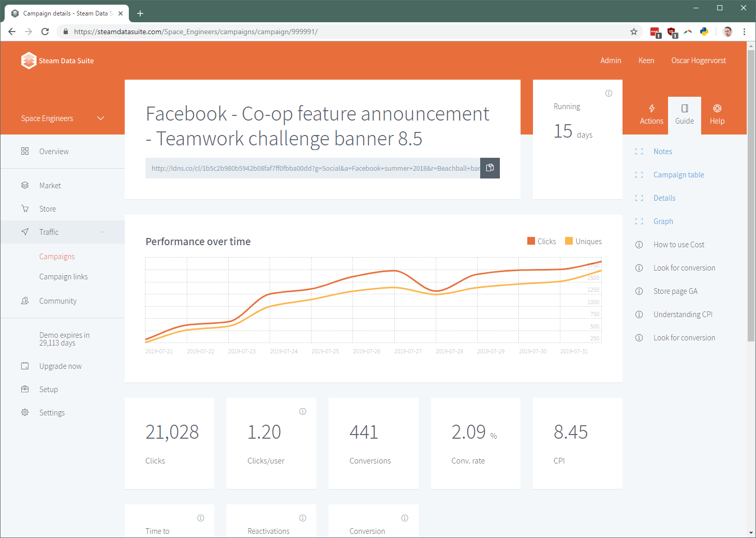Click bracket icon next to Notes
The width and height of the screenshot is (756, 538).
pyautogui.click(x=639, y=152)
